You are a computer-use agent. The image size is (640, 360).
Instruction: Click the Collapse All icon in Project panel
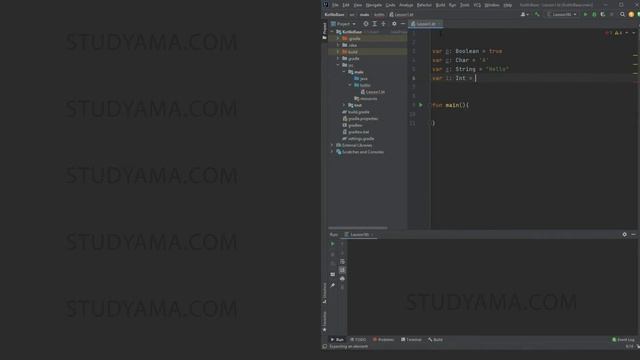(383, 24)
